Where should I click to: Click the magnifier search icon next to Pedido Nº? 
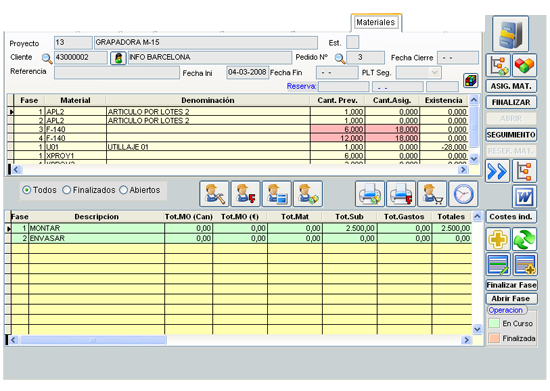(340, 58)
